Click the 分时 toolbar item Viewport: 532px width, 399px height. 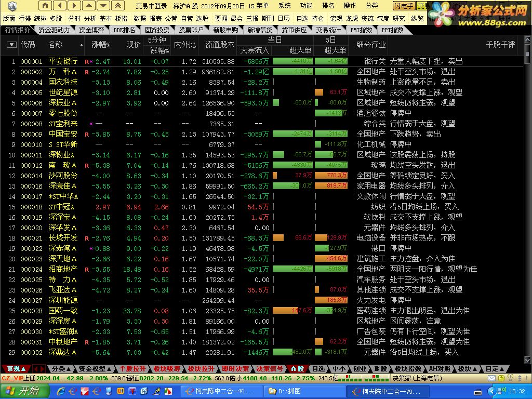pyautogui.click(x=74, y=18)
